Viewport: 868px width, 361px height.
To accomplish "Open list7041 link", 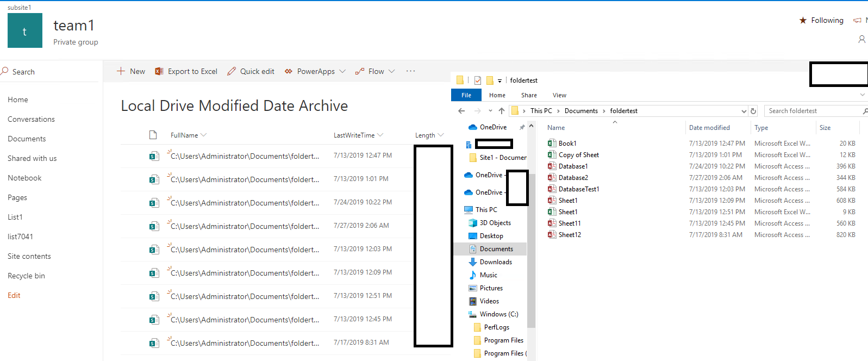I will (x=20, y=236).
